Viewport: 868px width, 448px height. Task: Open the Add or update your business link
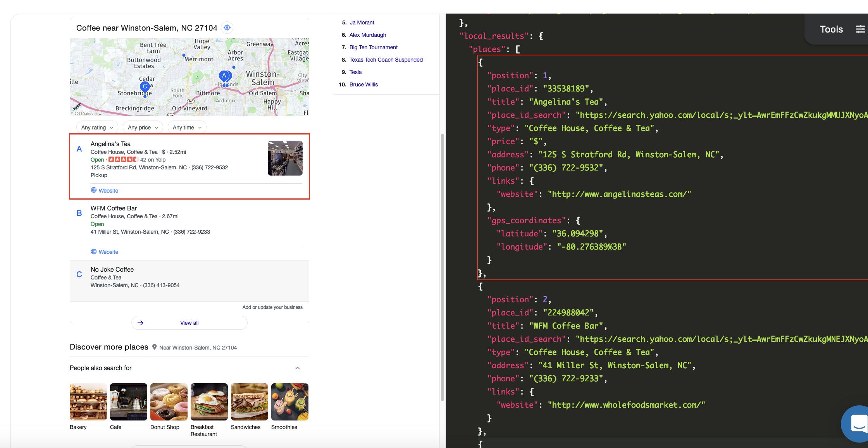[x=272, y=307]
